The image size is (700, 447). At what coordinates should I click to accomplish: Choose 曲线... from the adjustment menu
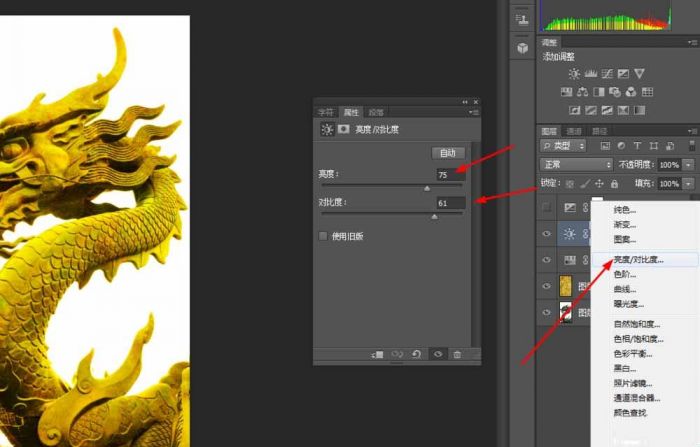(625, 289)
